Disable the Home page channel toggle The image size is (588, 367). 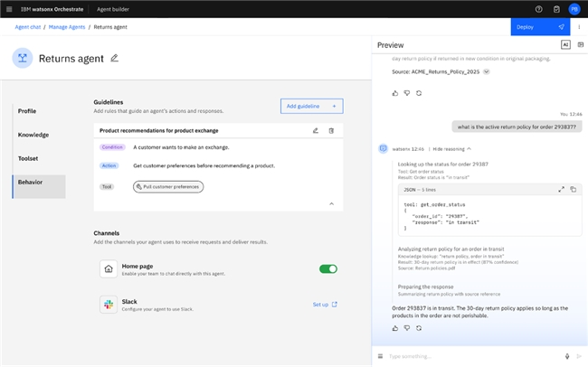(x=327, y=268)
